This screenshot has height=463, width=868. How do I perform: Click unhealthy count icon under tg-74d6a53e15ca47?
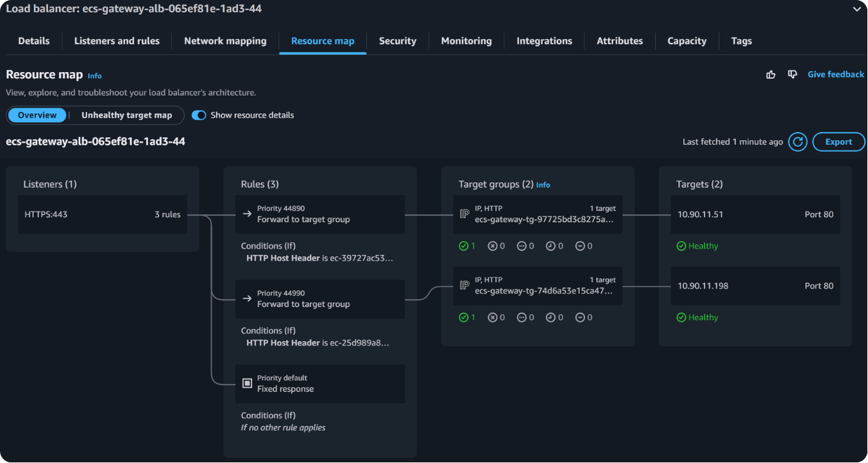492,317
